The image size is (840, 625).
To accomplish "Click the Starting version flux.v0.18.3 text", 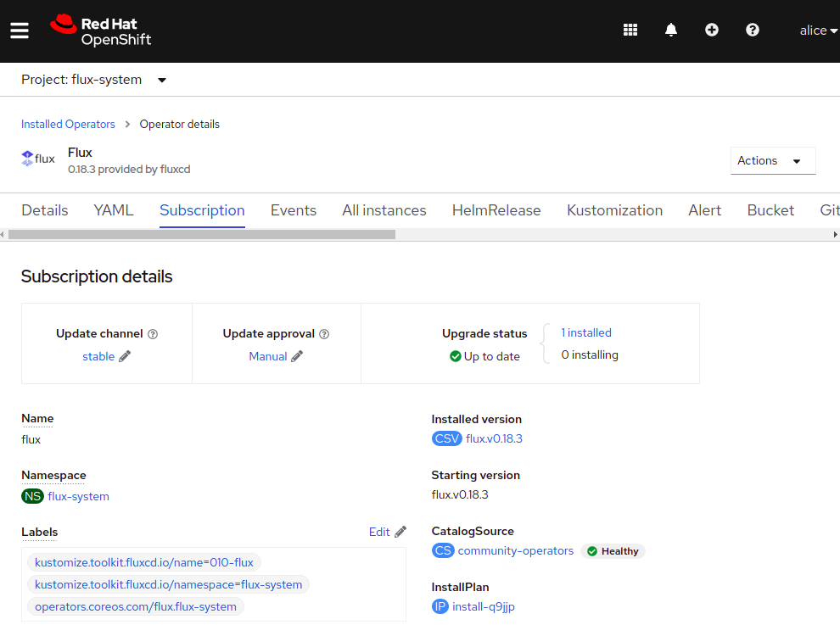I will (460, 495).
